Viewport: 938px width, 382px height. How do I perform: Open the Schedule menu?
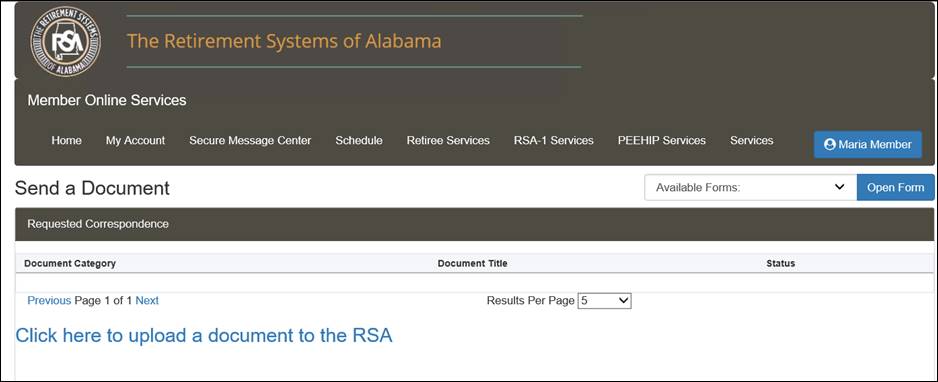(359, 140)
